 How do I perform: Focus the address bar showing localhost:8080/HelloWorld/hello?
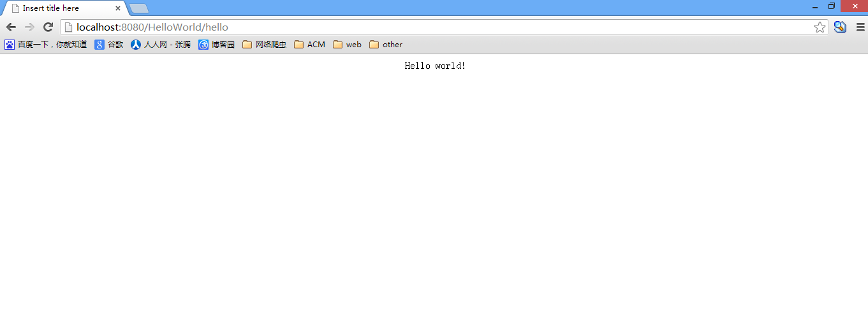coord(444,27)
